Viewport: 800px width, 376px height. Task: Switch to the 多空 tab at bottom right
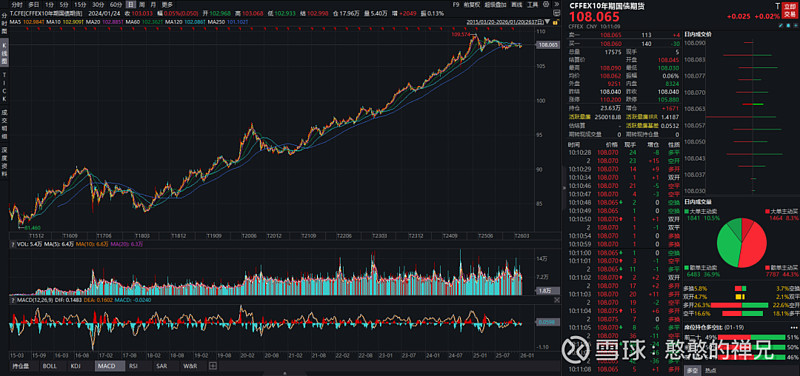click(691, 370)
